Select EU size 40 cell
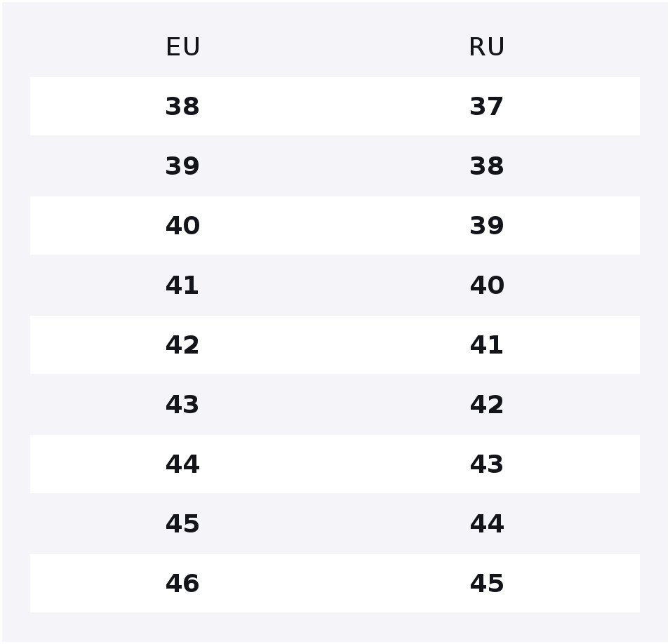 (182, 226)
